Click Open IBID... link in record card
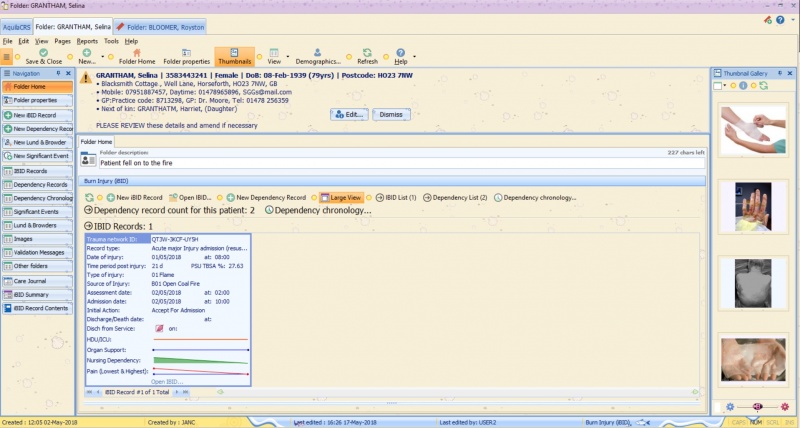Image resolution: width=800 pixels, height=428 pixels. tap(167, 382)
